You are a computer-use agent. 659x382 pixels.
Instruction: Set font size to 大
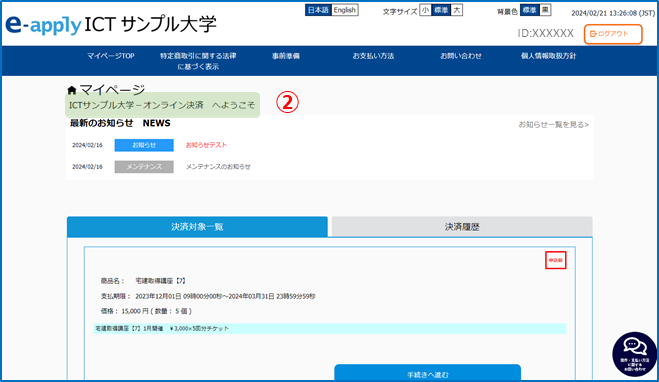pos(456,10)
